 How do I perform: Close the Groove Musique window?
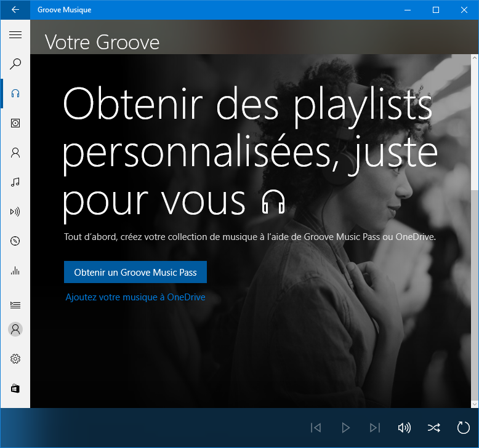point(464,10)
